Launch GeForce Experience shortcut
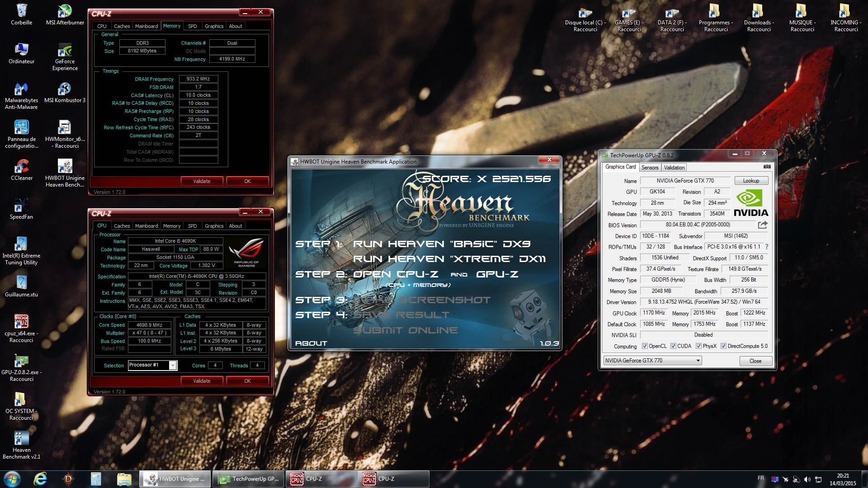This screenshot has width=868, height=488. pyautogui.click(x=65, y=56)
